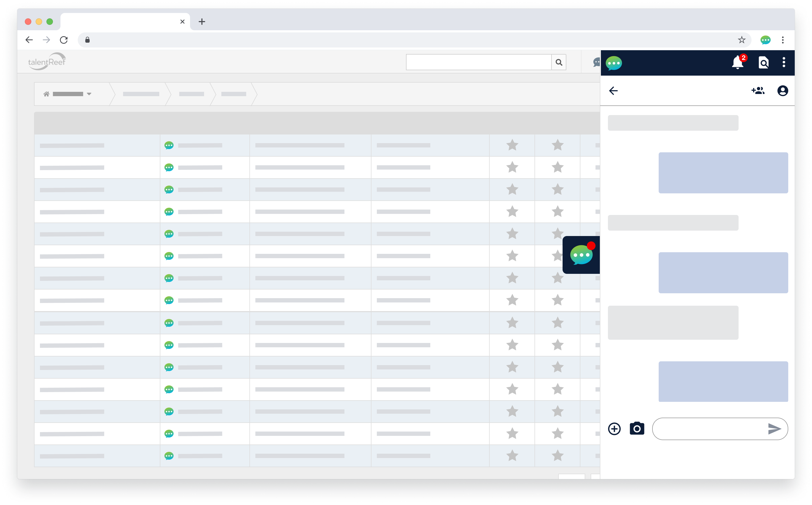Click chat bubble icon in first row

(169, 145)
